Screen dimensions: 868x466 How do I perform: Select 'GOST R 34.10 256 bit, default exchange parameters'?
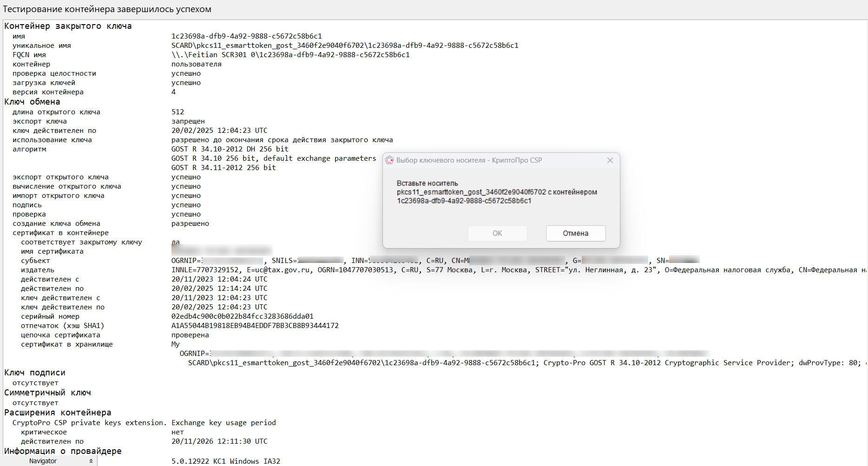pyautogui.click(x=274, y=158)
